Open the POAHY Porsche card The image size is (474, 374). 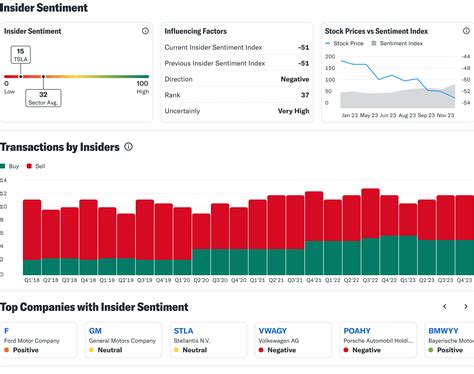(378, 340)
